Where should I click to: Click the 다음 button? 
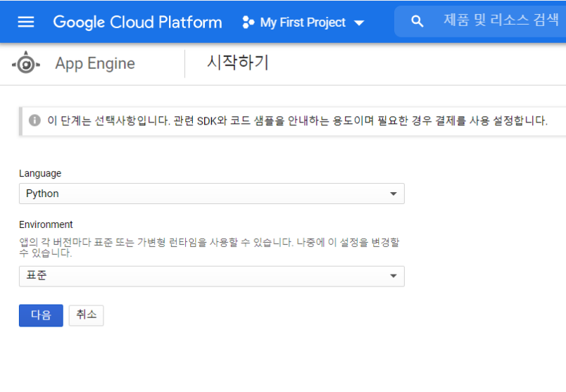[x=41, y=315]
